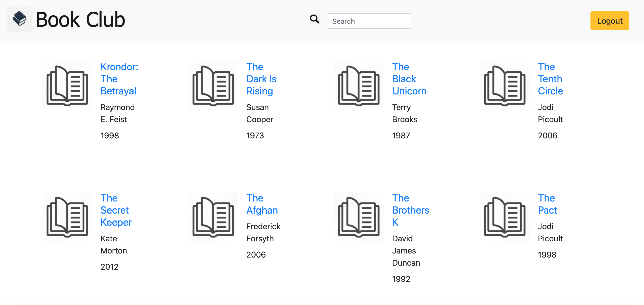Open the Krondor: The Betrayal title link

coord(119,79)
